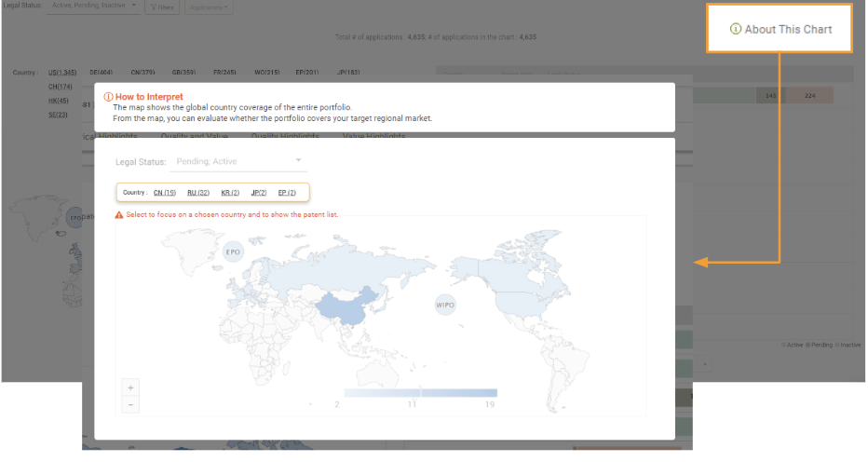This screenshot has height=462, width=868.
Task: Click legend value 11 label
Action: [x=412, y=405]
